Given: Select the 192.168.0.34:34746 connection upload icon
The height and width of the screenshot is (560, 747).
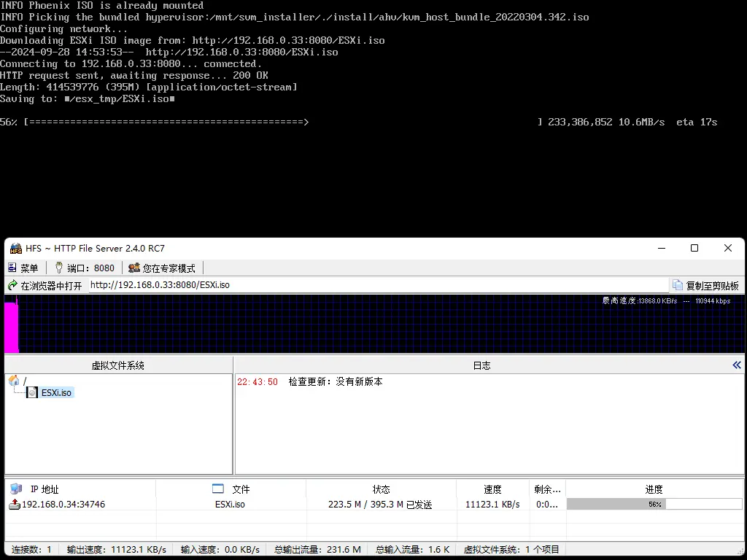Looking at the screenshot, I should (15, 504).
